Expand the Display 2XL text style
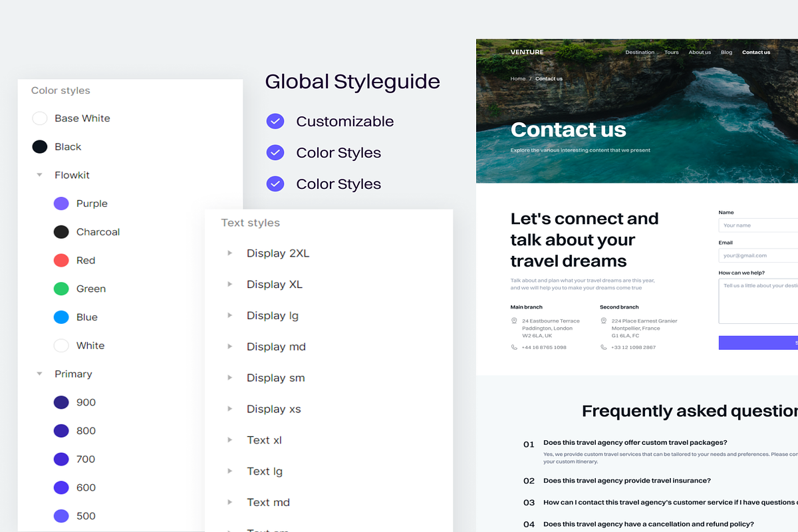 (229, 253)
